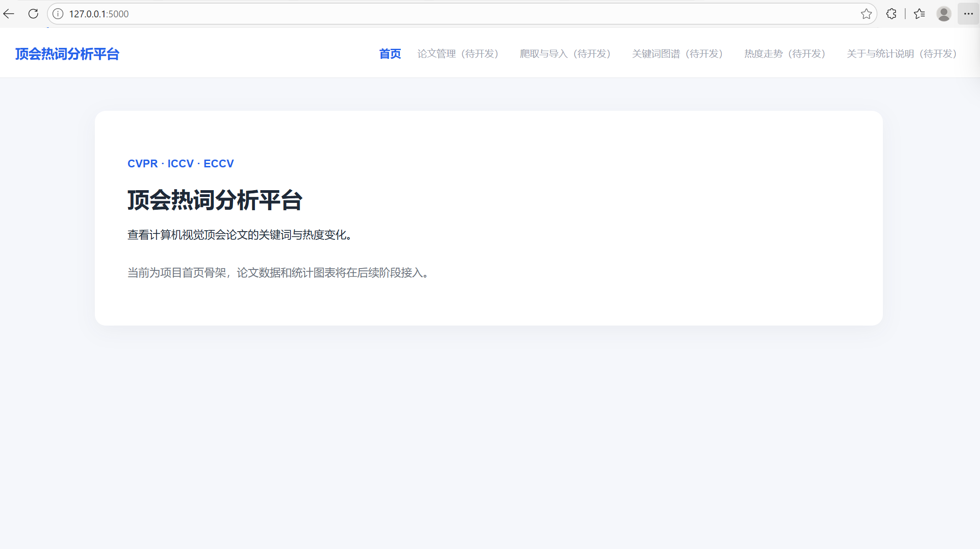Screen dimensions: 980x549
Task: Click the CVPR · ICCV · ECCV label
Action: coord(181,163)
